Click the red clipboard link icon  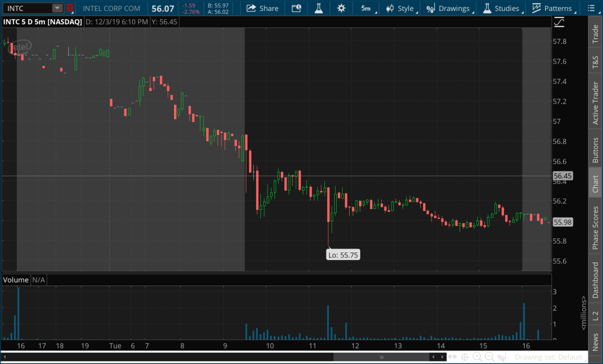pyautogui.click(x=70, y=8)
